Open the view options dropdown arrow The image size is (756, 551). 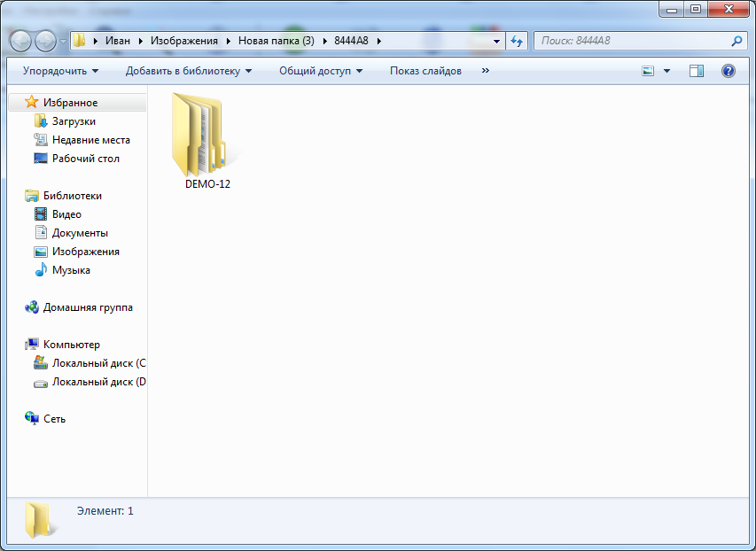pyautogui.click(x=666, y=71)
